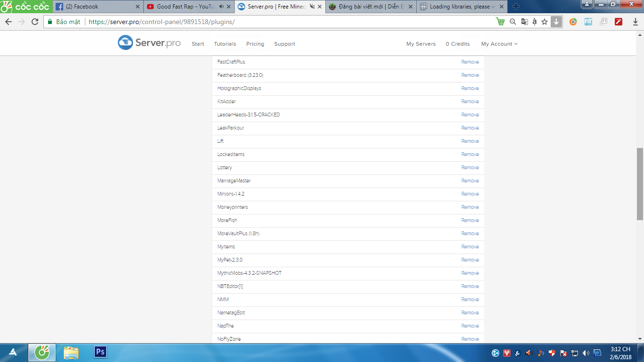This screenshot has width=644, height=362.
Task: Remove the HolographicDisplays plugin
Action: [470, 88]
